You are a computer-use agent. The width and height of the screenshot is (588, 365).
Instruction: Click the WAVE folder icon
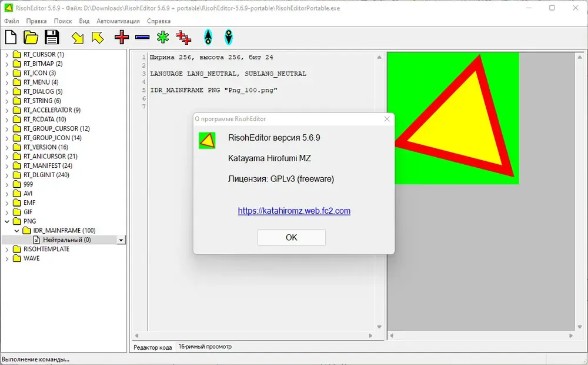click(x=17, y=258)
